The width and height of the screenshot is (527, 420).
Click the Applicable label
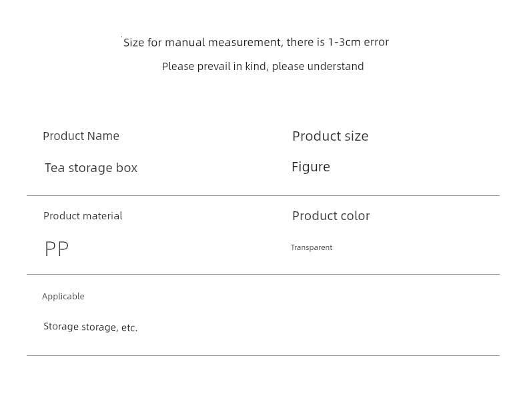tap(63, 297)
